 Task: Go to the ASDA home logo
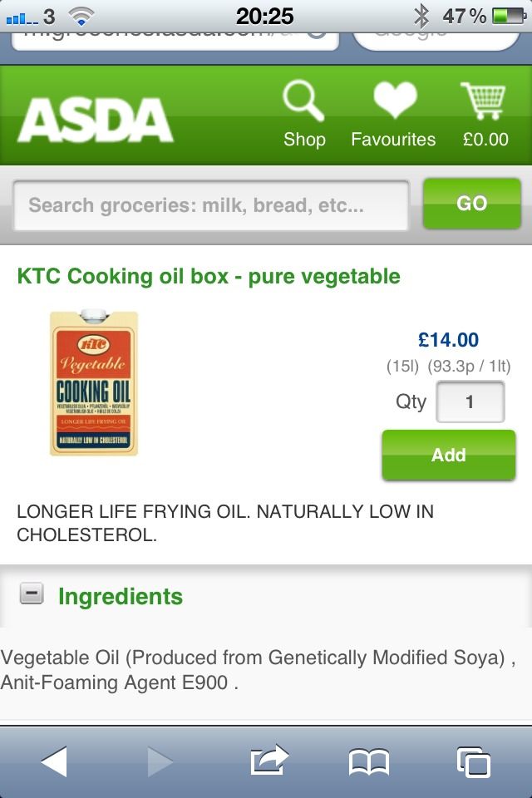coord(96,120)
